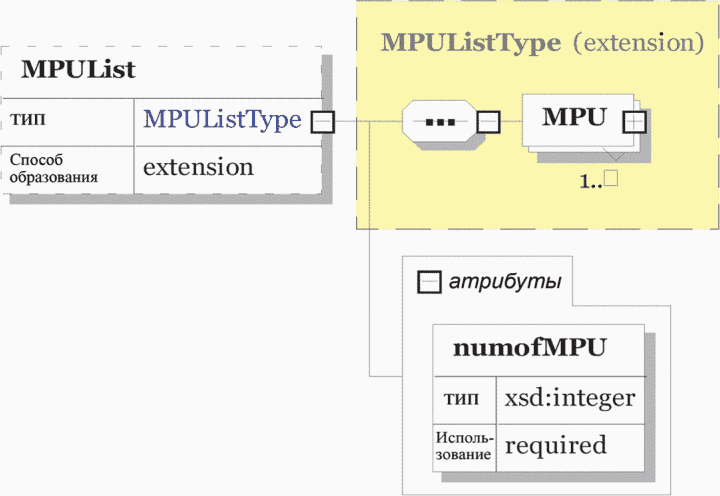This screenshot has height=496, width=720.
Task: Click the MPU cardinality 1.. label
Action: point(598,180)
